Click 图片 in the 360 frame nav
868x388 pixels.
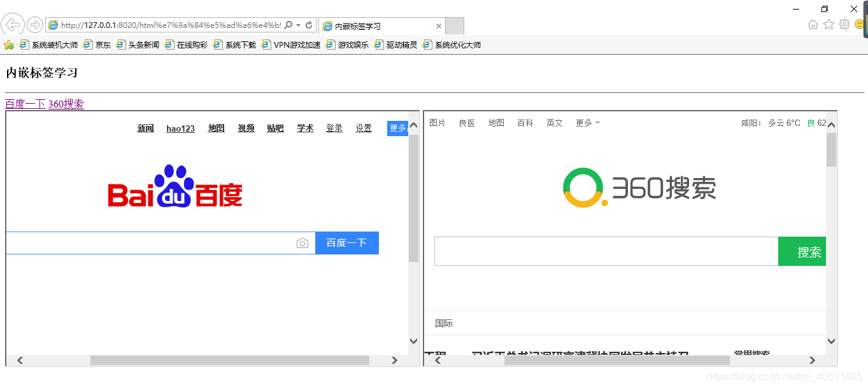(x=438, y=123)
